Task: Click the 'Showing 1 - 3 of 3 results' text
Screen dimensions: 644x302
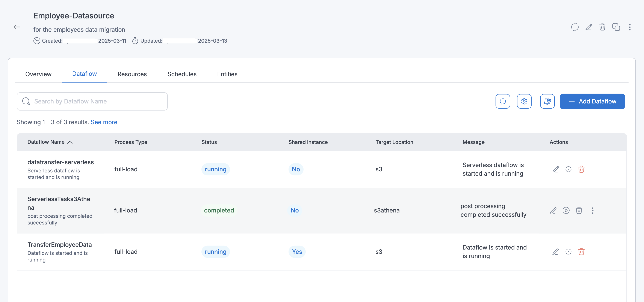Action: click(x=53, y=122)
